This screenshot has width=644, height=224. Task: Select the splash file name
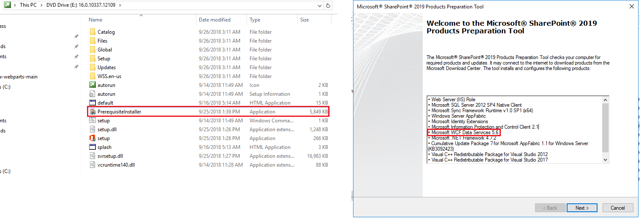(x=104, y=147)
